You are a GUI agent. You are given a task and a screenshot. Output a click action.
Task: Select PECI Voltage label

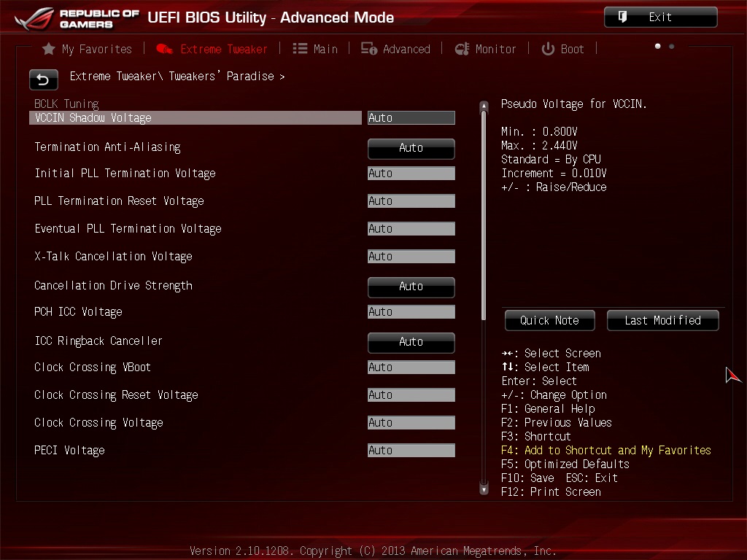click(69, 451)
